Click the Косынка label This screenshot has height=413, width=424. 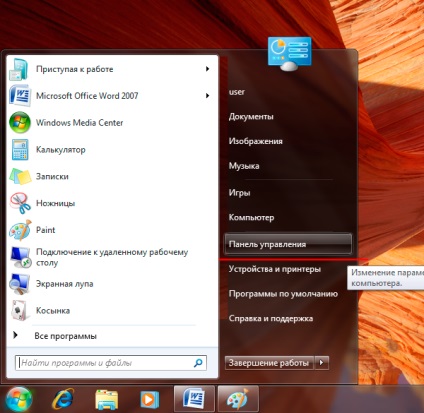click(53, 311)
